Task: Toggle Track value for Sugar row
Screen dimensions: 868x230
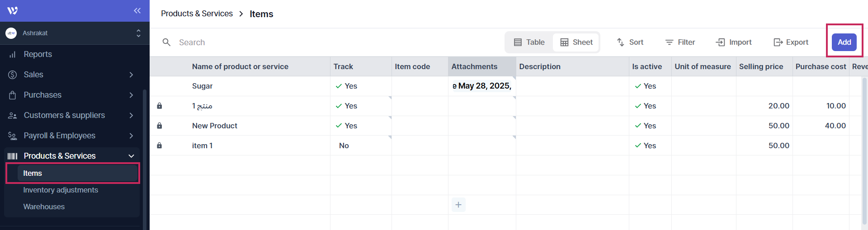Action: point(346,86)
